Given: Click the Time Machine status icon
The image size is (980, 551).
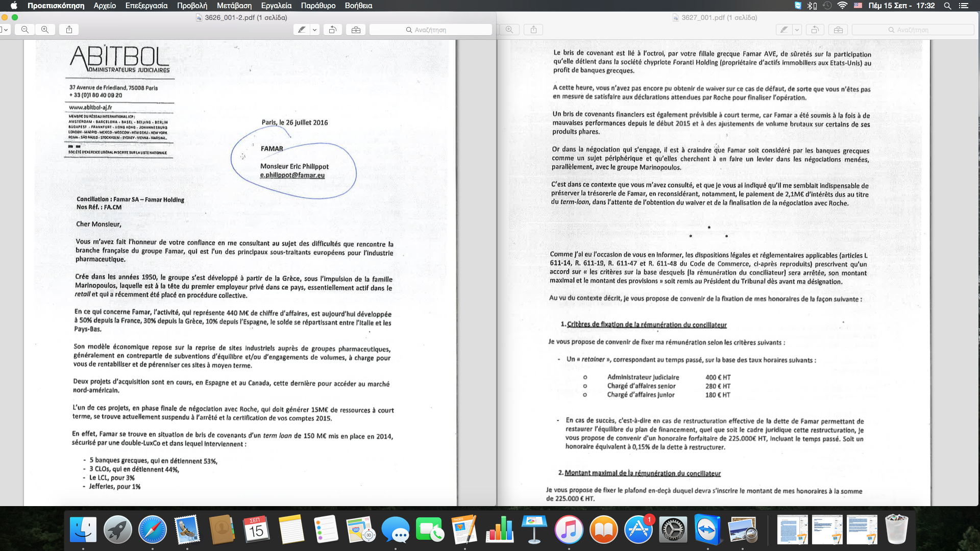Looking at the screenshot, I should 827,6.
